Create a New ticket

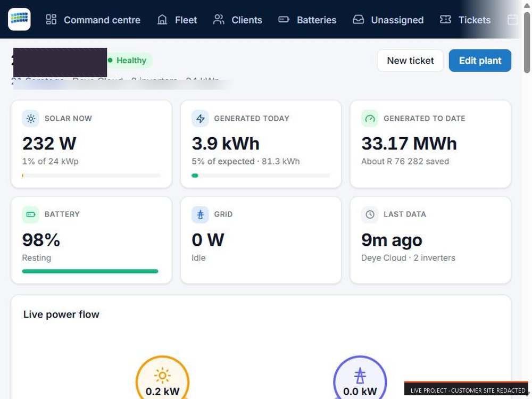(x=410, y=61)
